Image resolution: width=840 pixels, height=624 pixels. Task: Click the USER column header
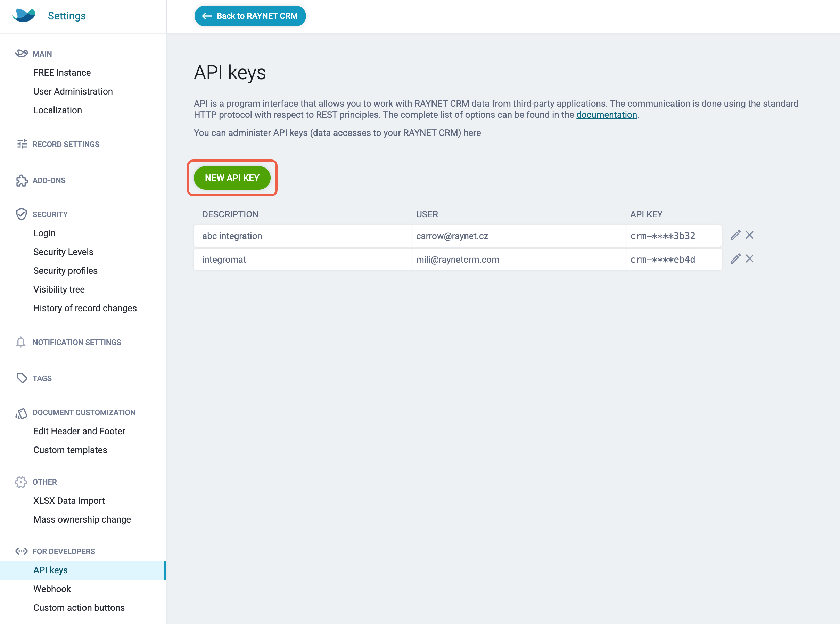click(427, 215)
